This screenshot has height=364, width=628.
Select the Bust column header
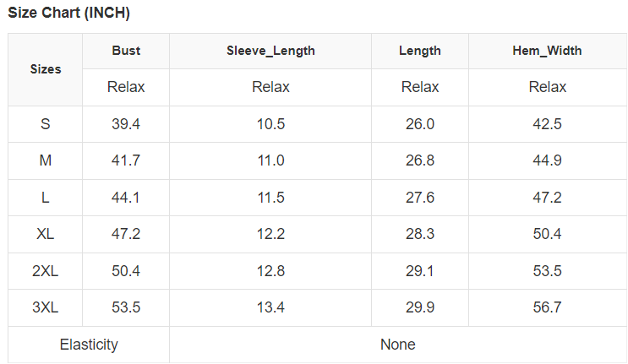126,51
